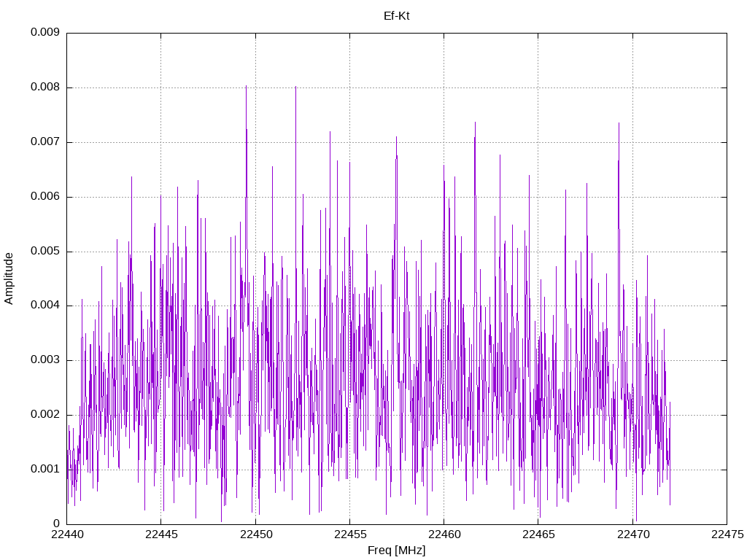This screenshot has height=560, width=747.
Task: Click the y-axis tick value 0.009
Action: tap(45, 32)
